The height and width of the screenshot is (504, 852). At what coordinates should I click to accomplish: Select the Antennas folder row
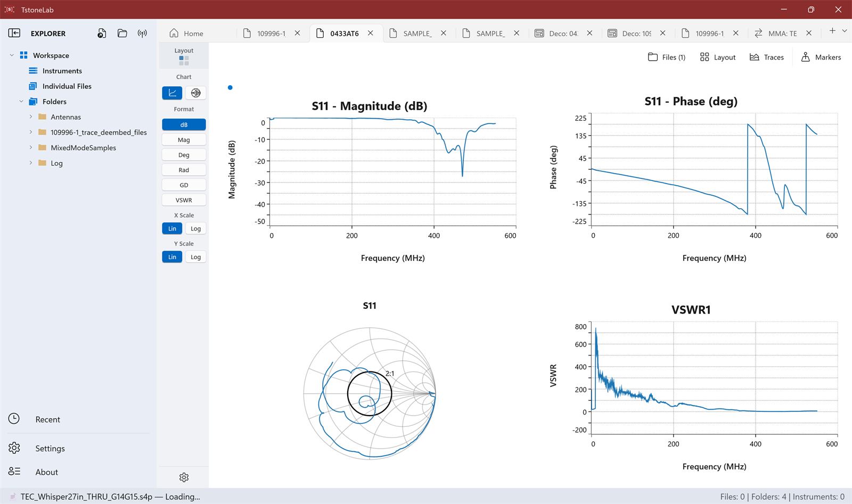click(x=78, y=117)
